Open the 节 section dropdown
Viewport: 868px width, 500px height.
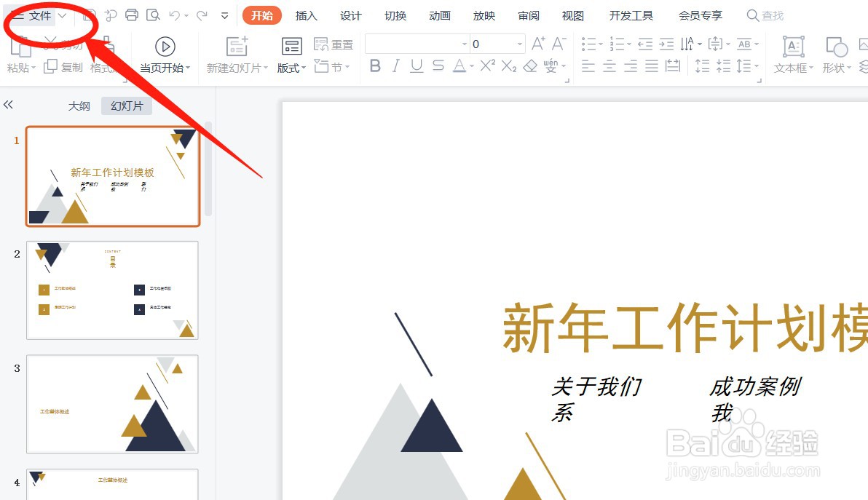[x=332, y=67]
